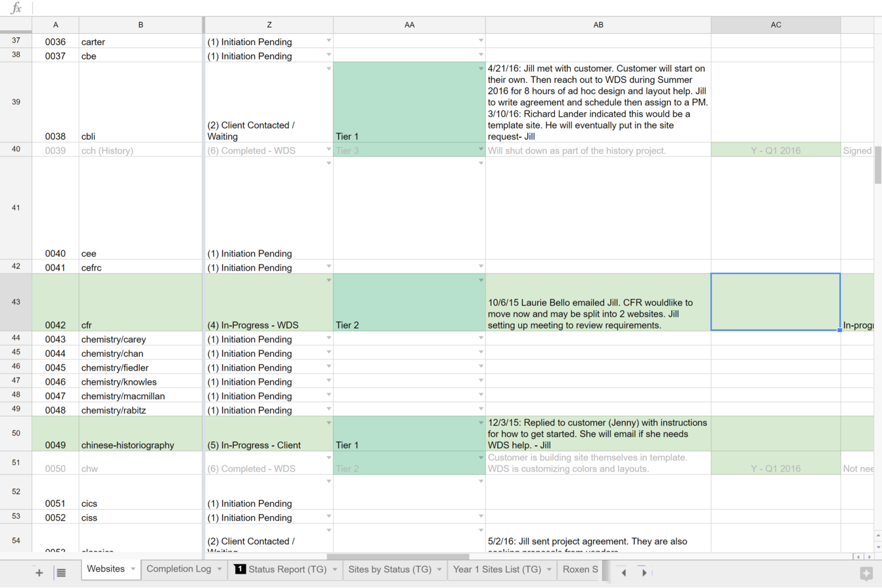Select the cell 'cee'
This screenshot has width=882, height=588.
tap(140, 208)
